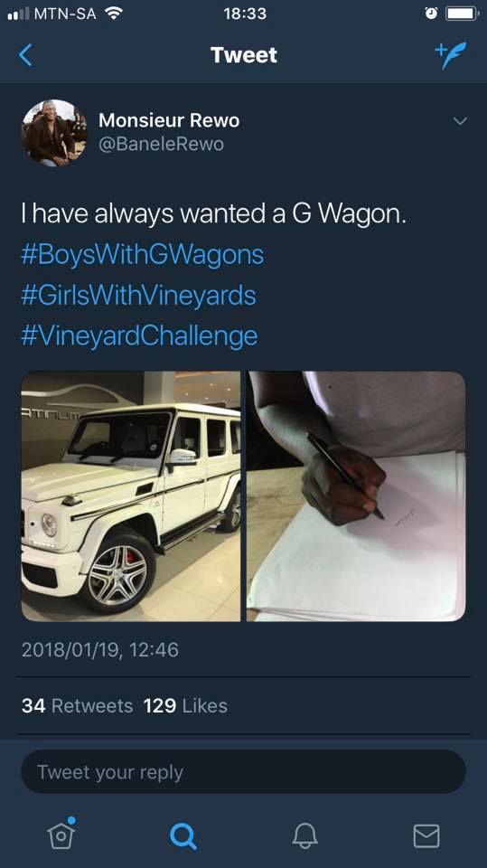View the 129 Likes list

[x=185, y=706]
